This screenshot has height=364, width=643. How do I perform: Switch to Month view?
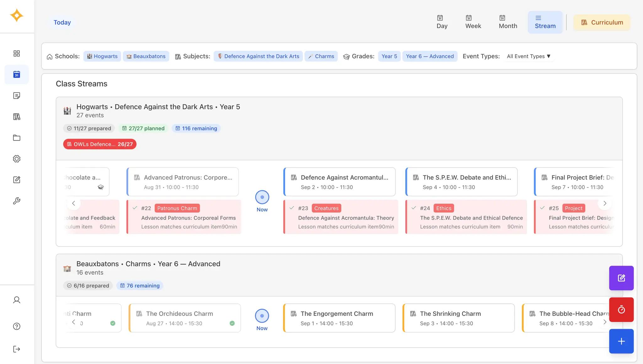(508, 22)
